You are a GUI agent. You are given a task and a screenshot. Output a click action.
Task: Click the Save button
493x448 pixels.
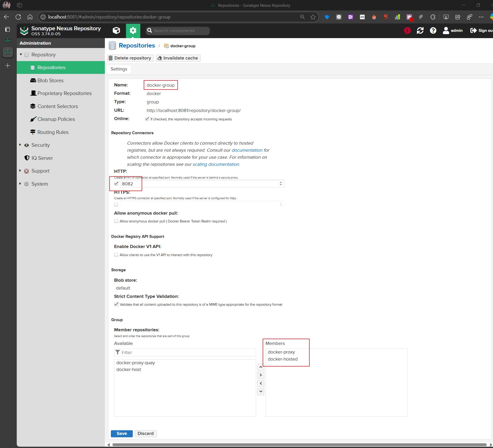(122, 433)
